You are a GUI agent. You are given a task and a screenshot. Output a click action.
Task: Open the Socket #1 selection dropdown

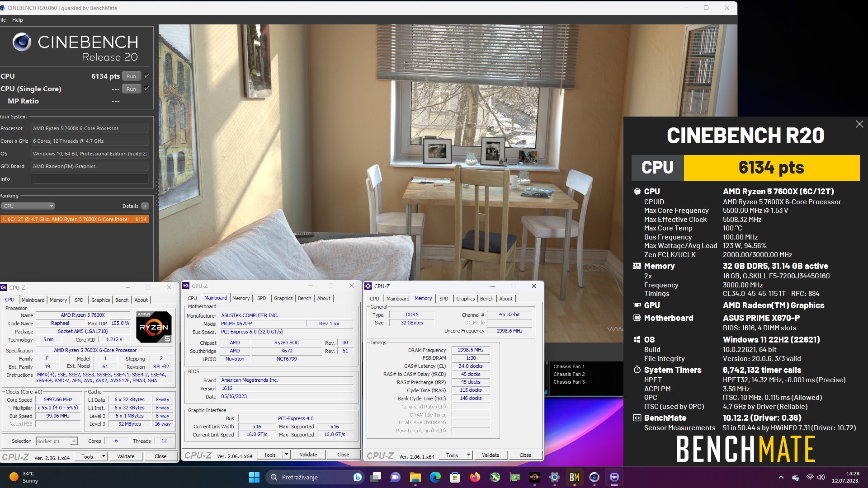(57, 441)
